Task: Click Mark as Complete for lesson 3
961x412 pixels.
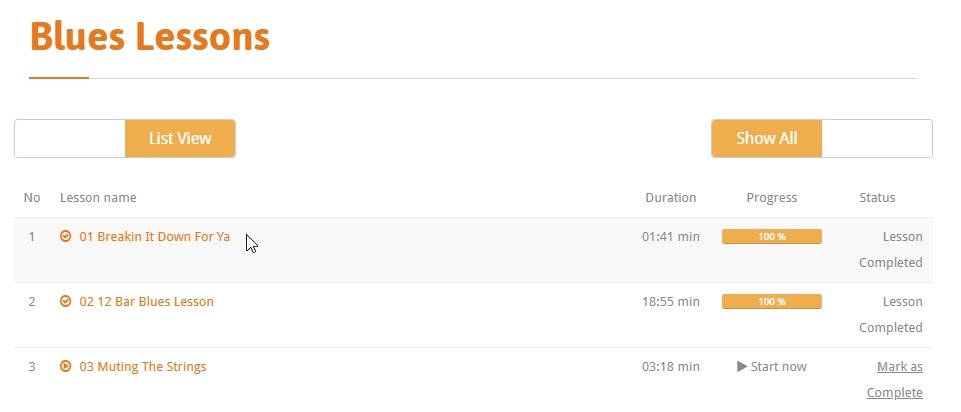Action: (x=898, y=379)
